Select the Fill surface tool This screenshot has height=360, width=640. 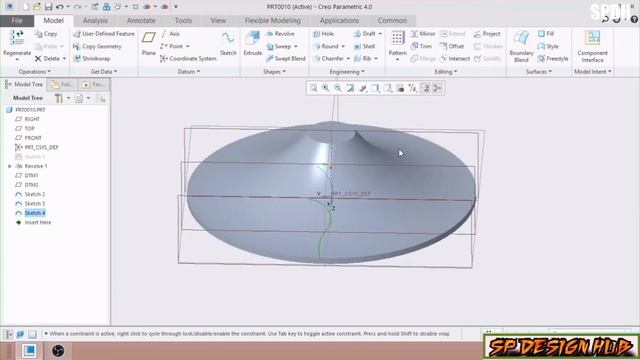(546, 34)
